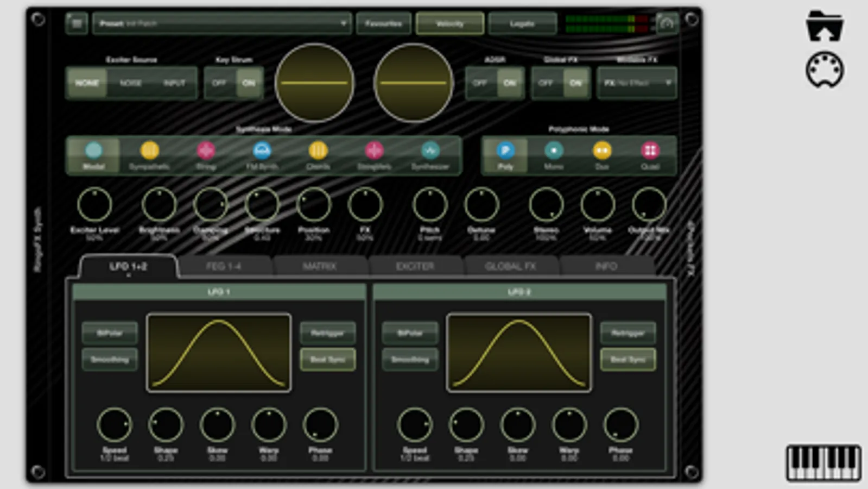The image size is (868, 489).
Task: Click the Favourites button
Action: pos(383,24)
